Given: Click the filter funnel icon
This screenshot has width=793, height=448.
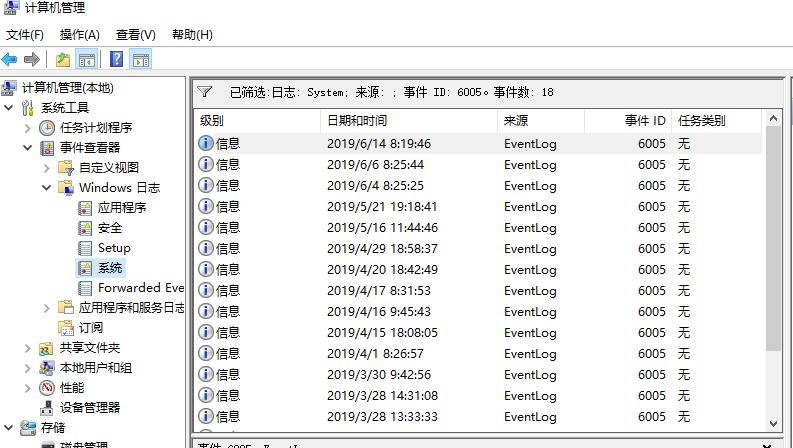Looking at the screenshot, I should point(205,92).
